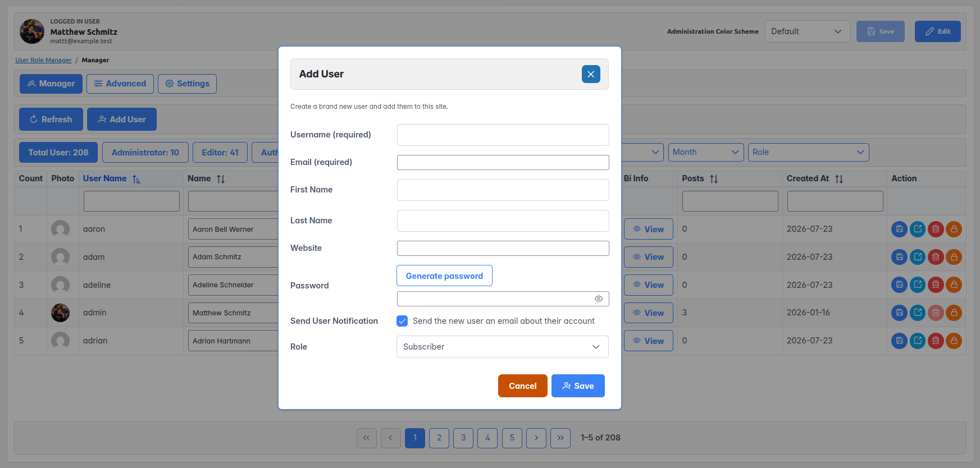The width and height of the screenshot is (980, 468).
Task: Click save icon in admin's row
Action: pyautogui.click(x=899, y=313)
